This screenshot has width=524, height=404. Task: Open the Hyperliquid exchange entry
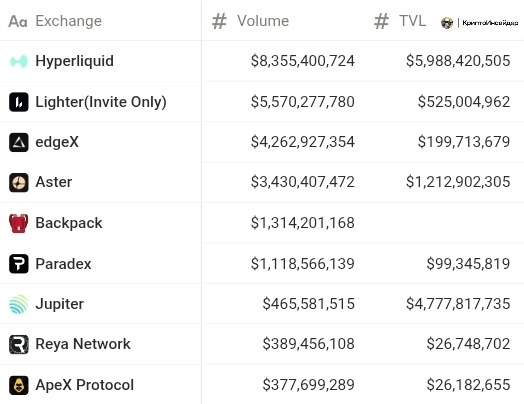[x=75, y=61]
